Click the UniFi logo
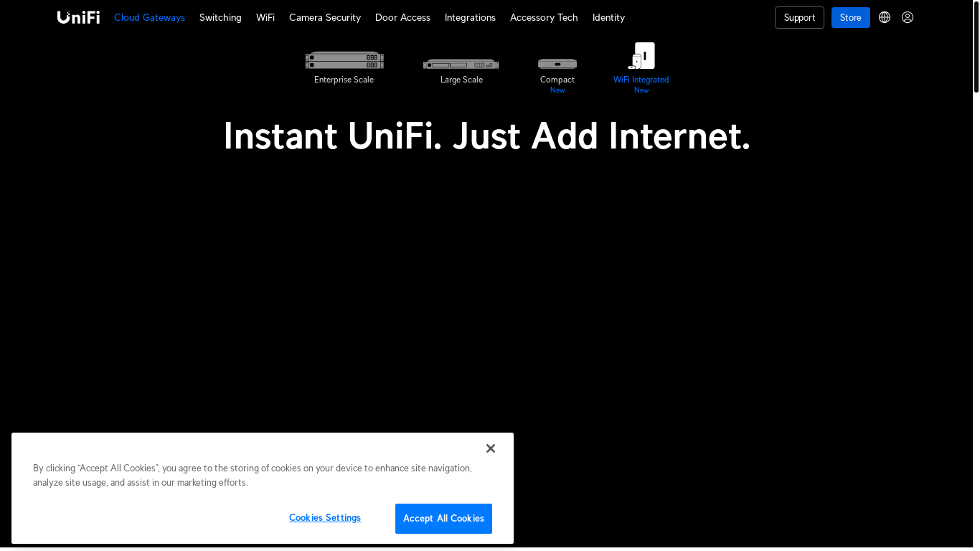Screen dimensions: 980x551 78,17
